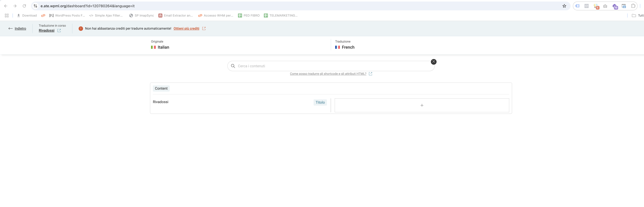The width and height of the screenshot is (644, 207).
Task: Bookmark this page with the star icon
Action: tap(564, 6)
